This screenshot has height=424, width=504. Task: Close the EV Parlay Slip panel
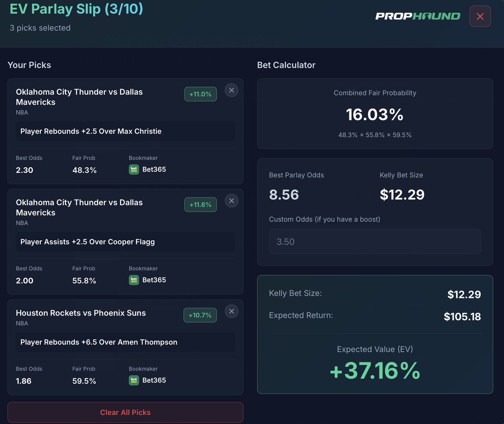tap(480, 16)
